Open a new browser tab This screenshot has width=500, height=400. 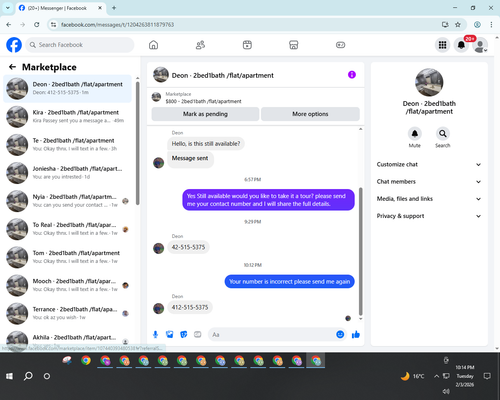(x=114, y=8)
